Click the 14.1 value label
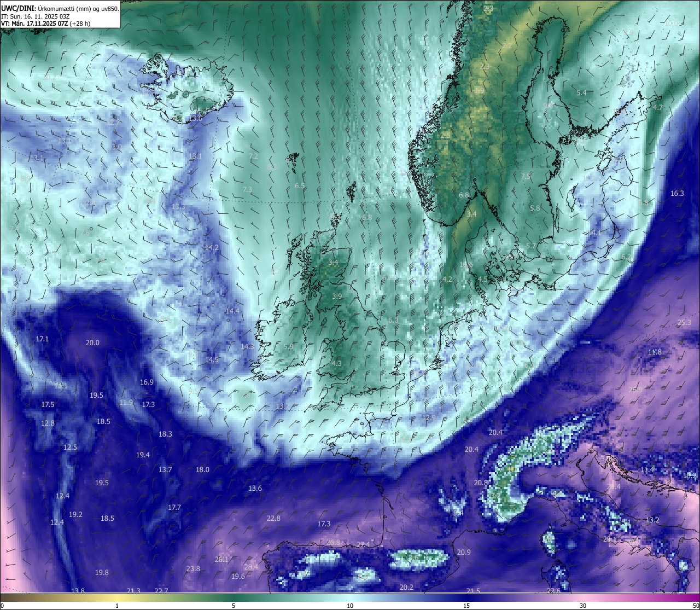 tap(594, 233)
